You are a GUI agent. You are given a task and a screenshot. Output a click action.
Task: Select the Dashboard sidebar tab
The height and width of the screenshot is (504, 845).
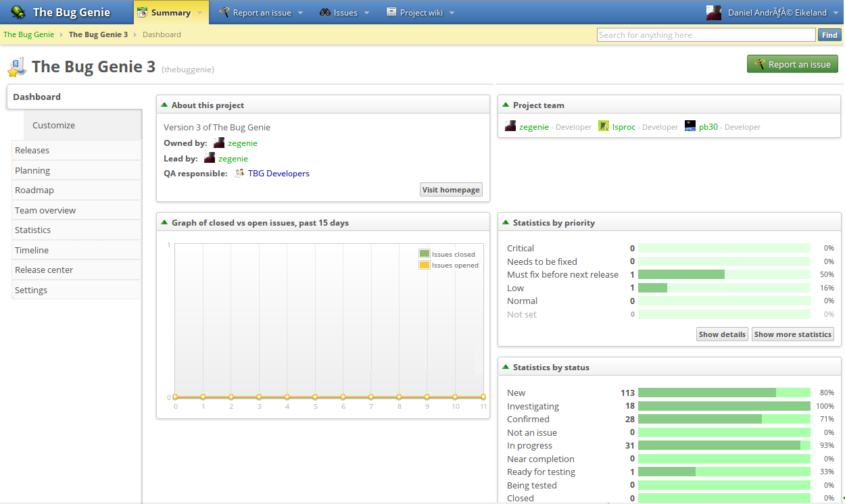(74, 97)
